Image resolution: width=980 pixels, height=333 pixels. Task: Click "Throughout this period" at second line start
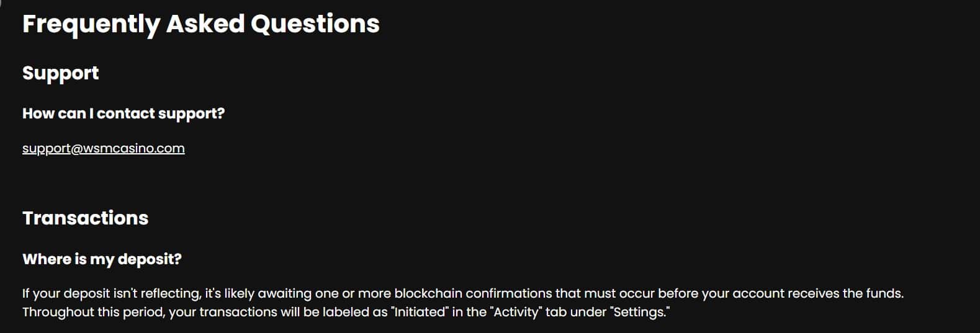[x=93, y=312]
